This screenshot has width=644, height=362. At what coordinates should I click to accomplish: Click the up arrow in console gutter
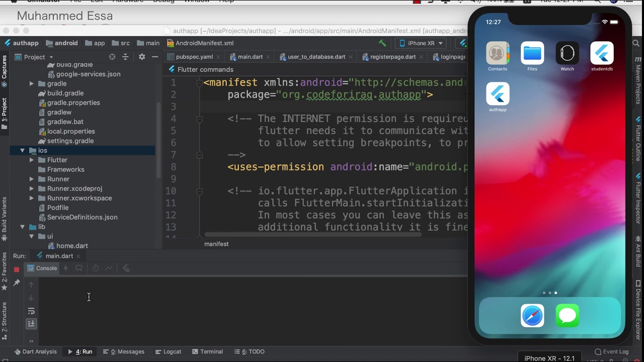(31, 285)
